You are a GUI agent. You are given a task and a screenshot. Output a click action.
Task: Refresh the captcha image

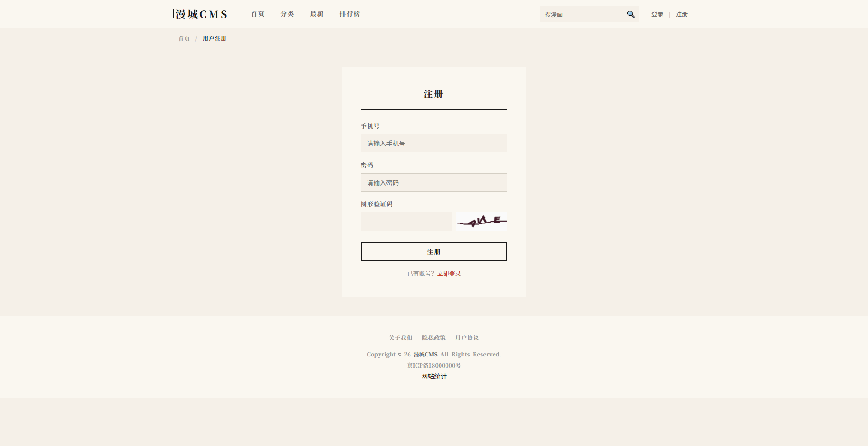coord(482,222)
